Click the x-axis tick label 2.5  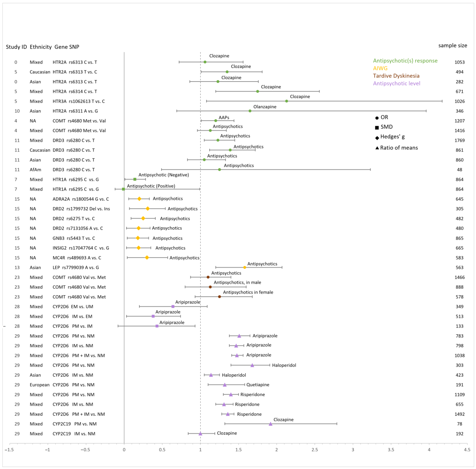pos(315,450)
